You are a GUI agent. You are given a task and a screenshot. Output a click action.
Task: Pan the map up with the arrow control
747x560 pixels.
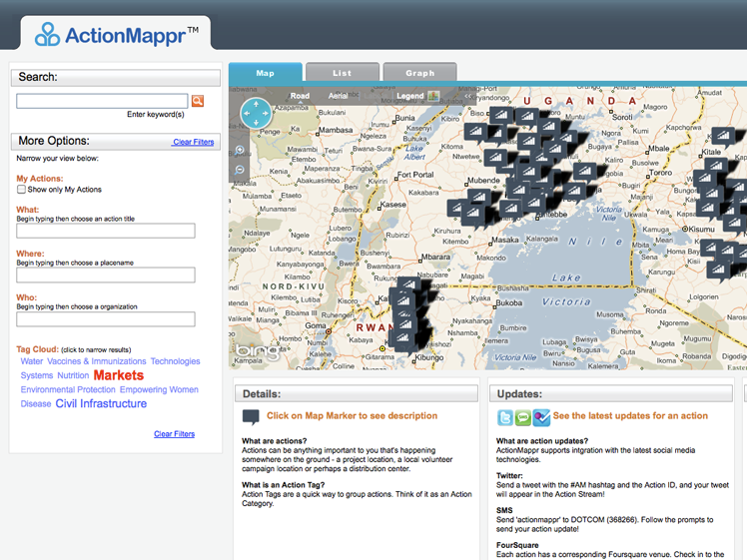click(256, 104)
